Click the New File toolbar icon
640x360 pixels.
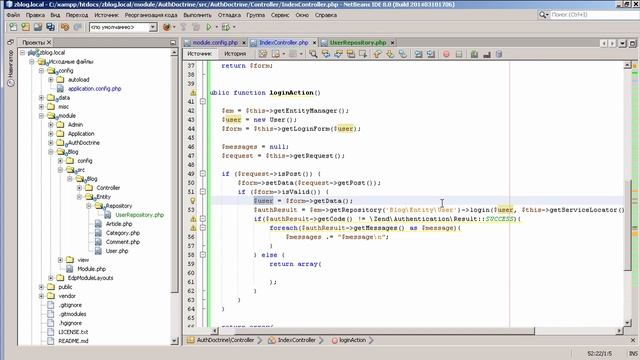(x=13, y=27)
